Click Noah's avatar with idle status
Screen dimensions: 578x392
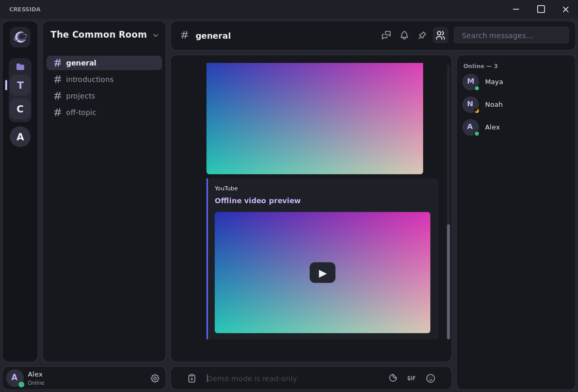[471, 105]
